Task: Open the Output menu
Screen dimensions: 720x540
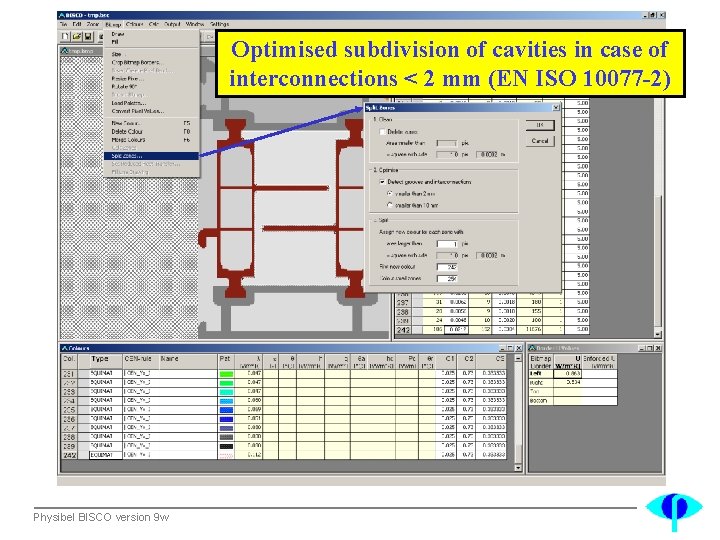Action: point(172,24)
